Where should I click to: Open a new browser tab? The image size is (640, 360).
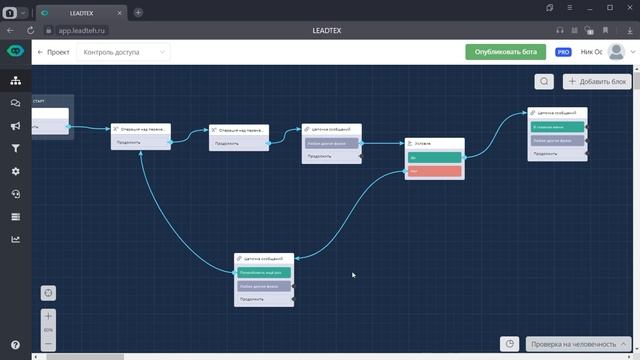pyautogui.click(x=138, y=13)
